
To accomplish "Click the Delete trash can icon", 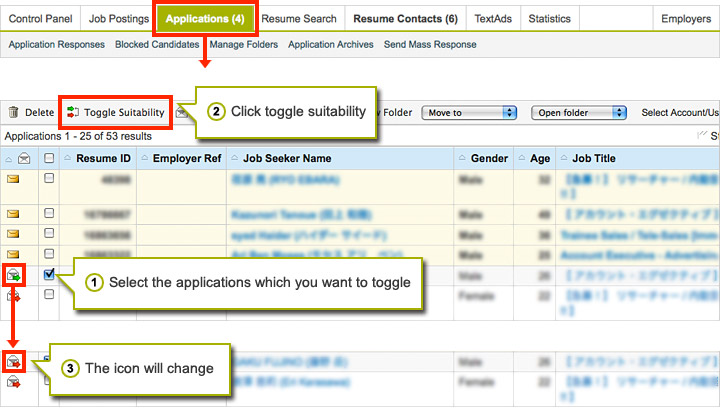I will [x=13, y=112].
